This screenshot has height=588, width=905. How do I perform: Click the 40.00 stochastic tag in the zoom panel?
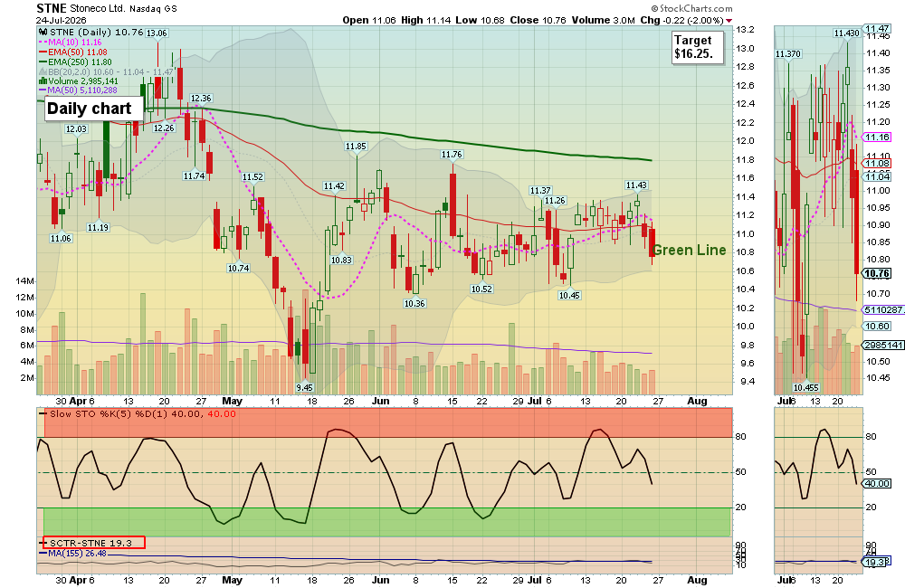point(877,484)
